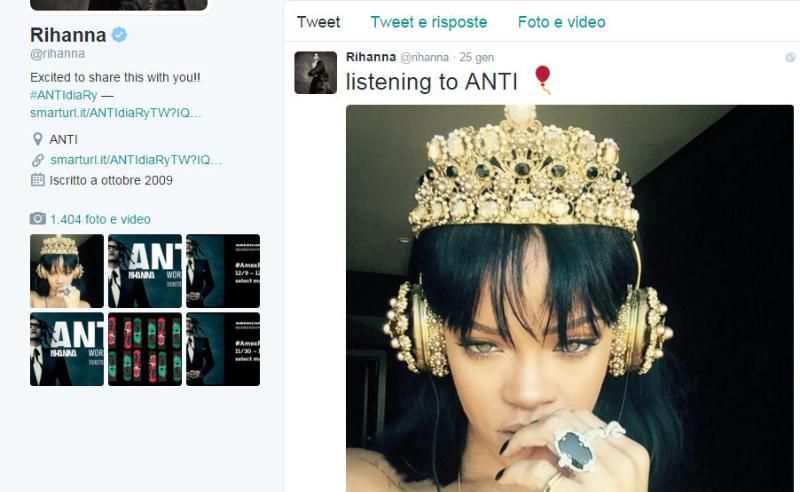Open the Tweet e risposte tab
The height and width of the screenshot is (492, 800).
click(429, 22)
